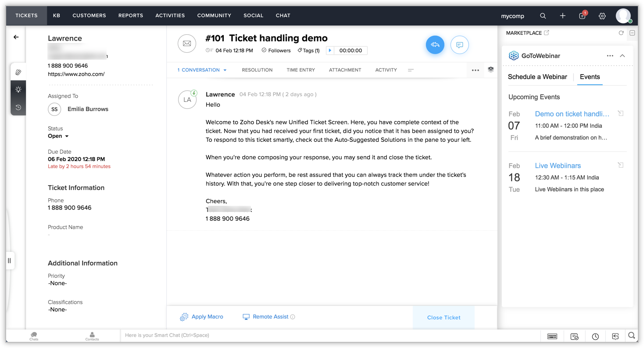Open the Demo on ticket handling event

[572, 114]
